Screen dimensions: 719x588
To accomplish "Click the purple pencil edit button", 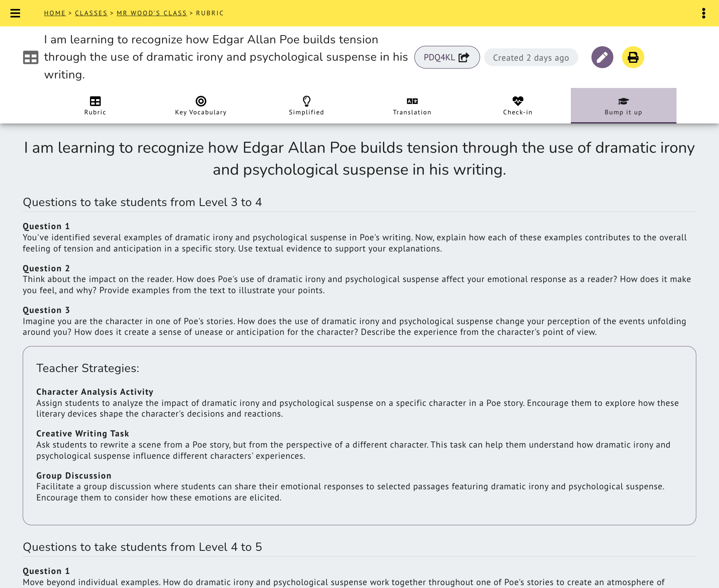I will [602, 57].
